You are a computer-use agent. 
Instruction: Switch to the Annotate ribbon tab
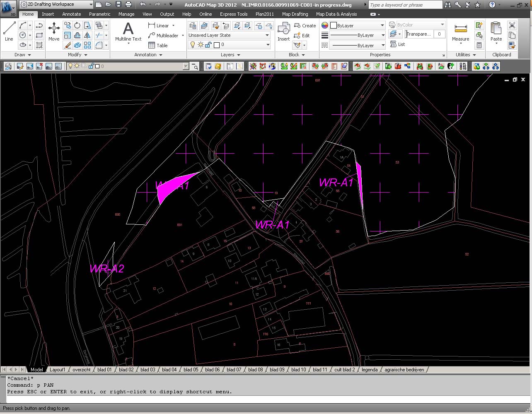(x=72, y=14)
